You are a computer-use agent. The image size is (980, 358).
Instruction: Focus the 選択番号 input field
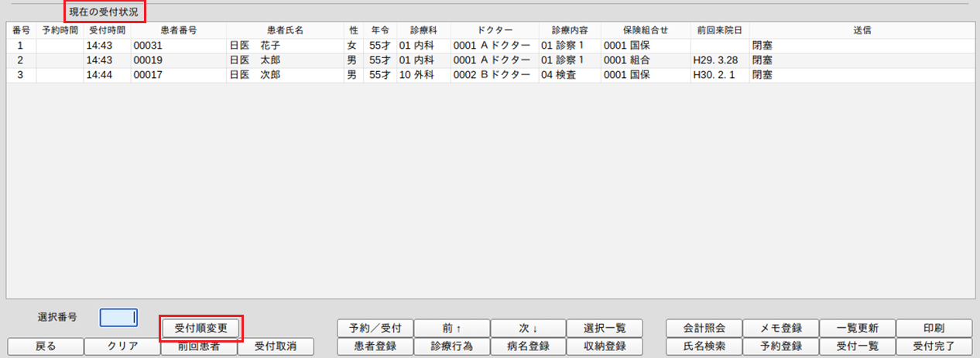click(x=119, y=317)
